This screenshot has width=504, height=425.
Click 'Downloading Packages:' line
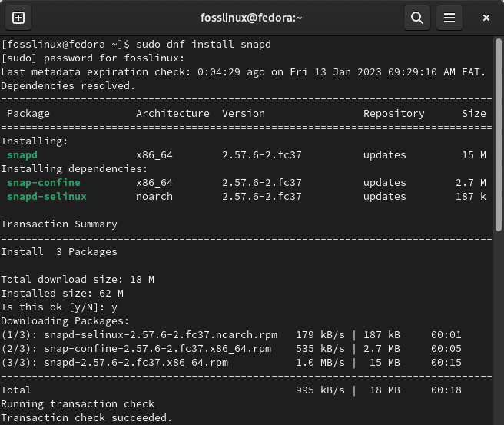(x=65, y=320)
